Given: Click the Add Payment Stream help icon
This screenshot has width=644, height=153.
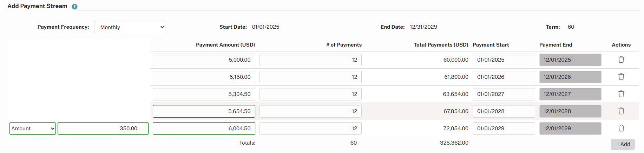Looking at the screenshot, I should pos(74,7).
